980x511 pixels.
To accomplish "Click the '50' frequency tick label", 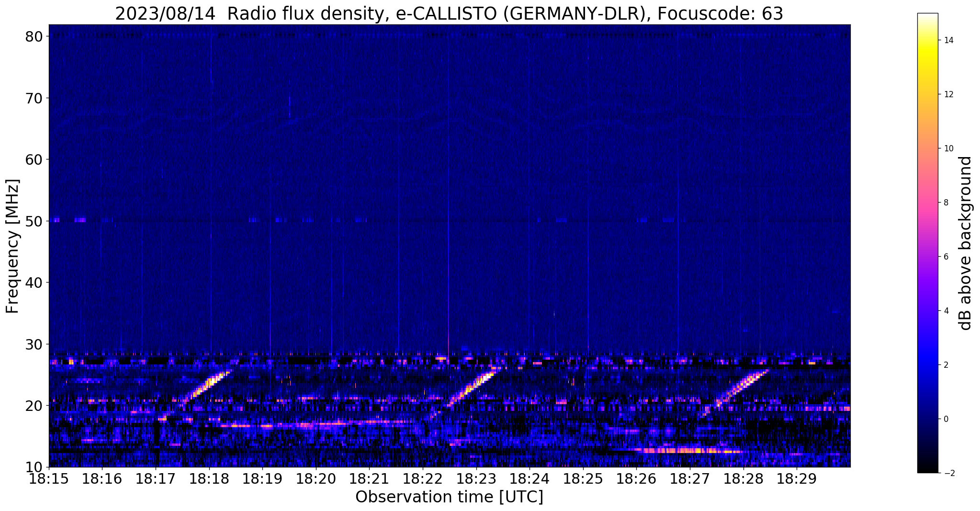I will click(x=35, y=221).
